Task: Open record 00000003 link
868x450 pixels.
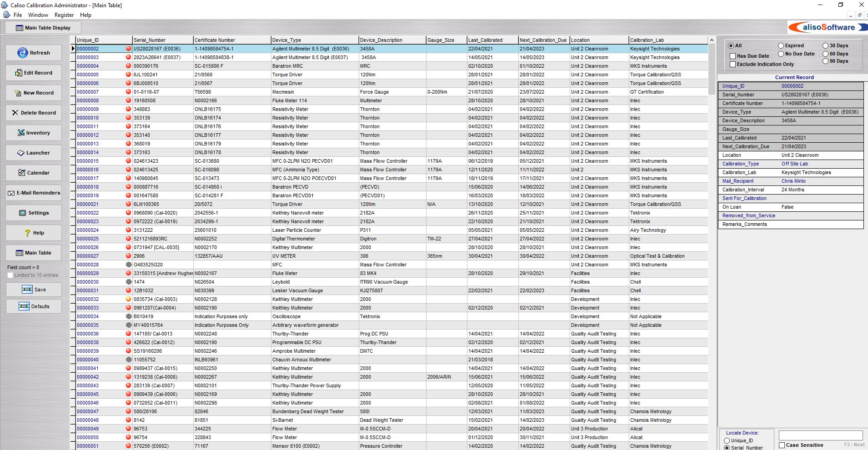Action: coord(88,57)
